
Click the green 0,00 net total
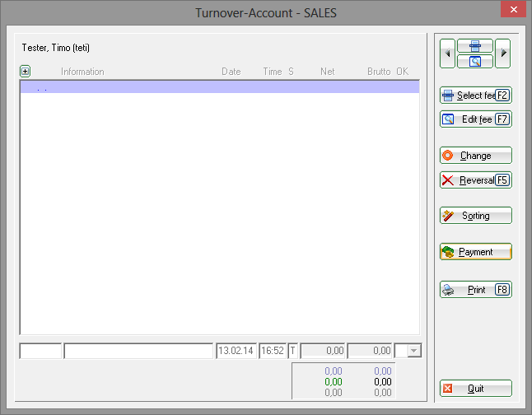pyautogui.click(x=334, y=382)
